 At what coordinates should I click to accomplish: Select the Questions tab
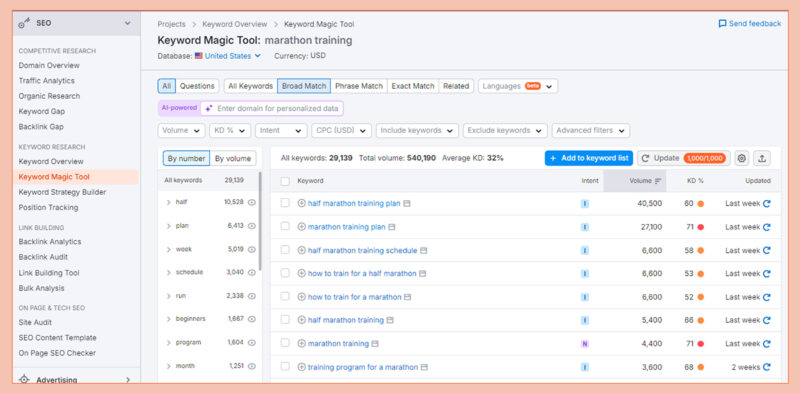pyautogui.click(x=197, y=86)
